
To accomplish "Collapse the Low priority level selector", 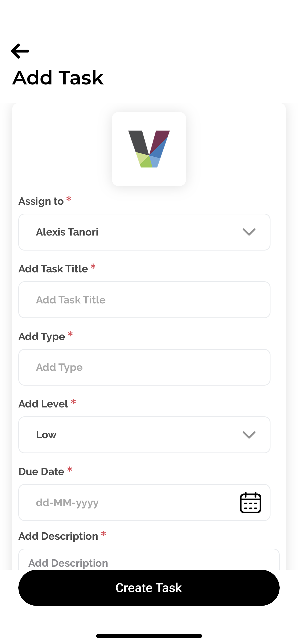I will [249, 435].
